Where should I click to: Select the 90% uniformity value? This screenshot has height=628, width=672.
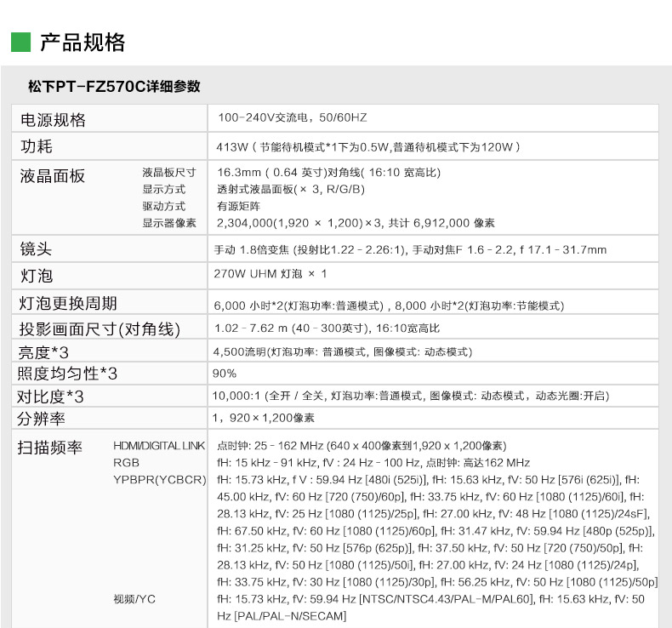point(225,374)
